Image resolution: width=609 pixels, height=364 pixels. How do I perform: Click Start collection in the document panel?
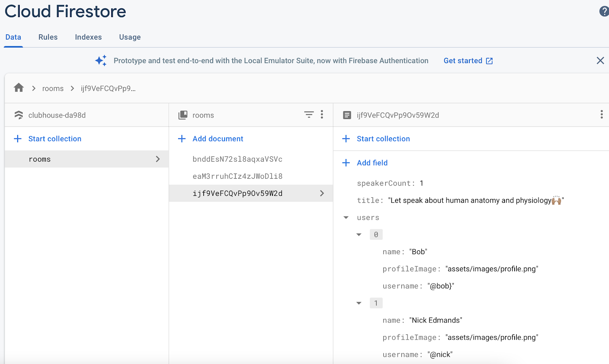[383, 139]
